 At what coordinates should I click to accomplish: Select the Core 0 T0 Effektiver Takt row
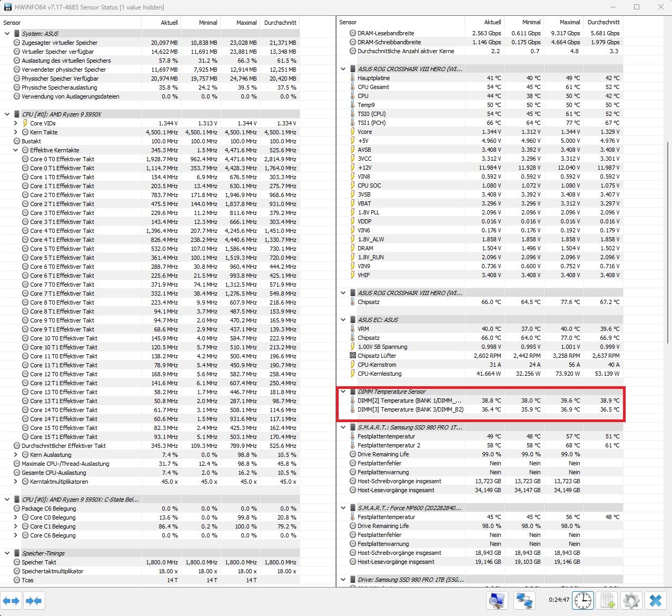click(x=150, y=159)
